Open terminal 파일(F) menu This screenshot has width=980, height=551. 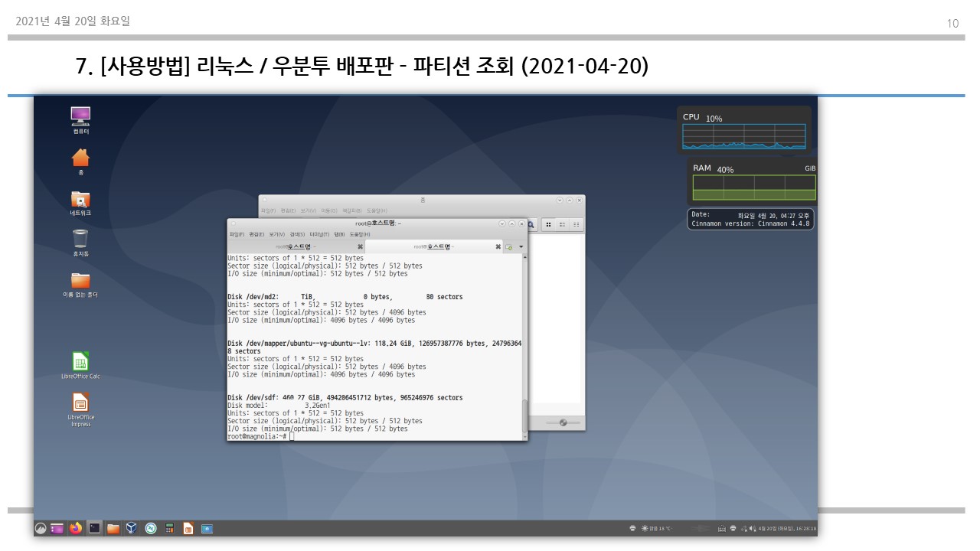pyautogui.click(x=237, y=234)
